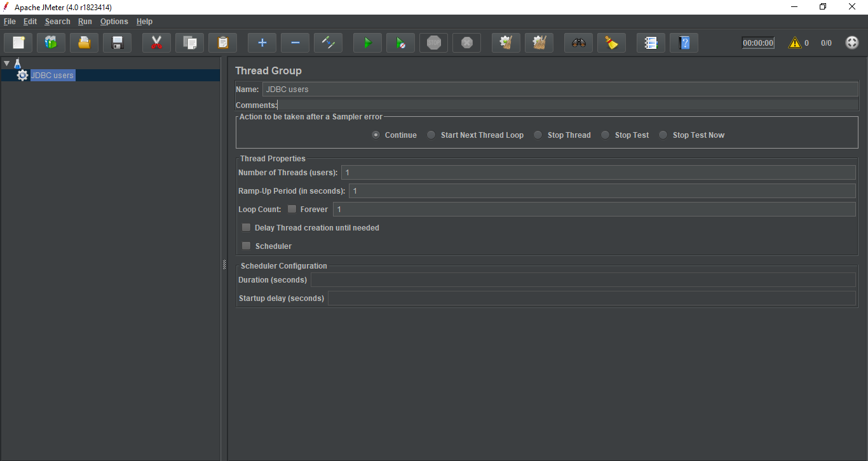
Task: Click the Start no pauses icon
Action: [x=400, y=43]
